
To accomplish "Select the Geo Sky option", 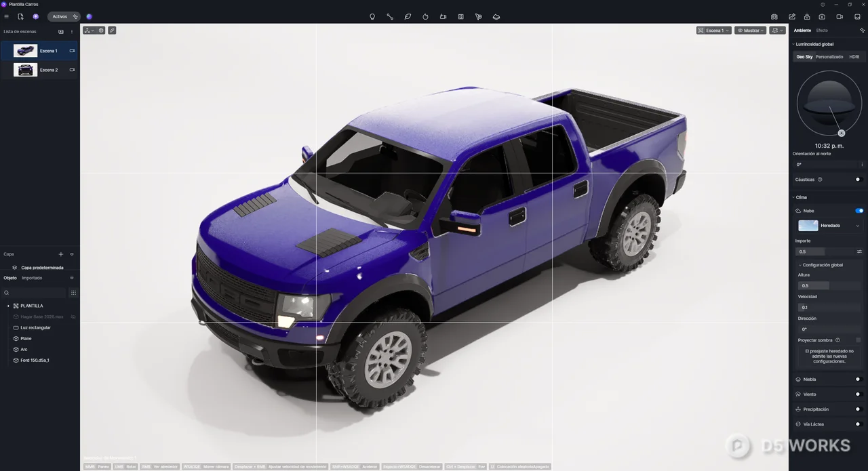I will point(804,57).
